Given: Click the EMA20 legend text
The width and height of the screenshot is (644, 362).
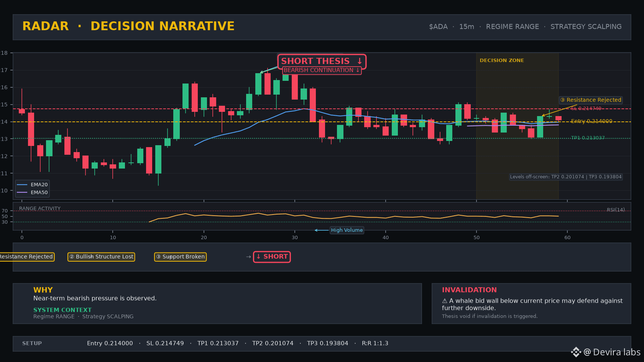Looking at the screenshot, I should click(39, 185).
